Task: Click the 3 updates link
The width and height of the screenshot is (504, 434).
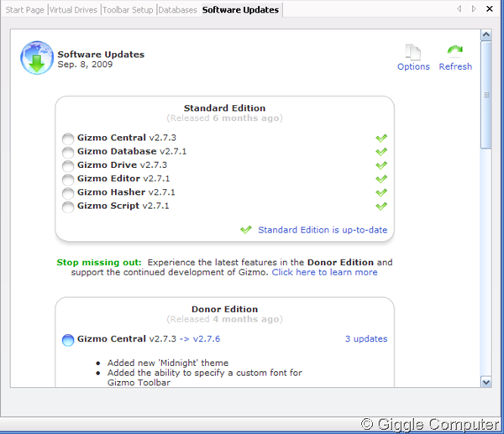Action: click(x=366, y=339)
